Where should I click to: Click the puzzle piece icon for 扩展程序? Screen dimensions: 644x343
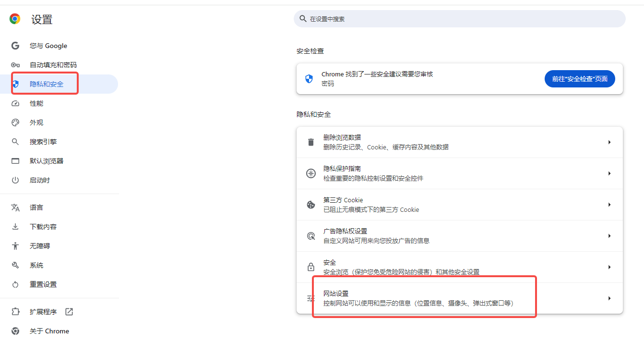point(15,312)
